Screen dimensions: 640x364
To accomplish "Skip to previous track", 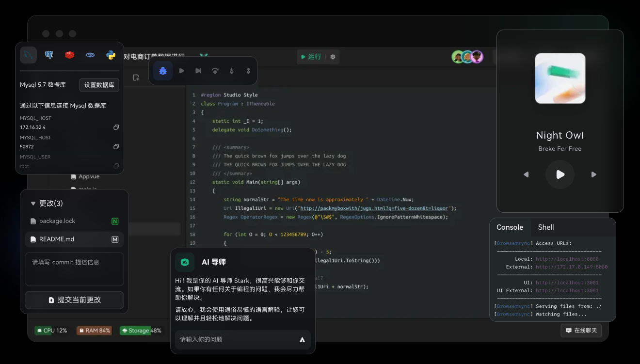I will 526,174.
